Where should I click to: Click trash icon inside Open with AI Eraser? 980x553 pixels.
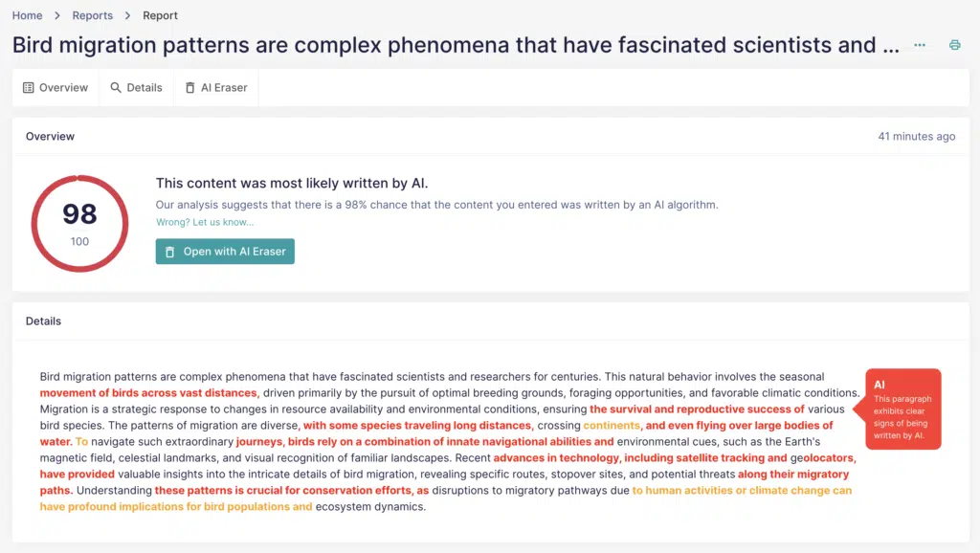point(169,252)
